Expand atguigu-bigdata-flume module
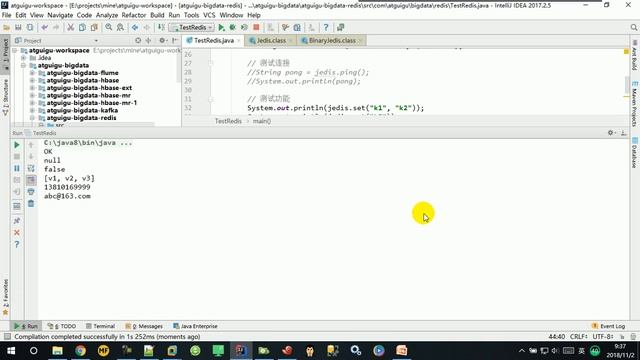640x360 pixels. pyautogui.click(x=32, y=73)
